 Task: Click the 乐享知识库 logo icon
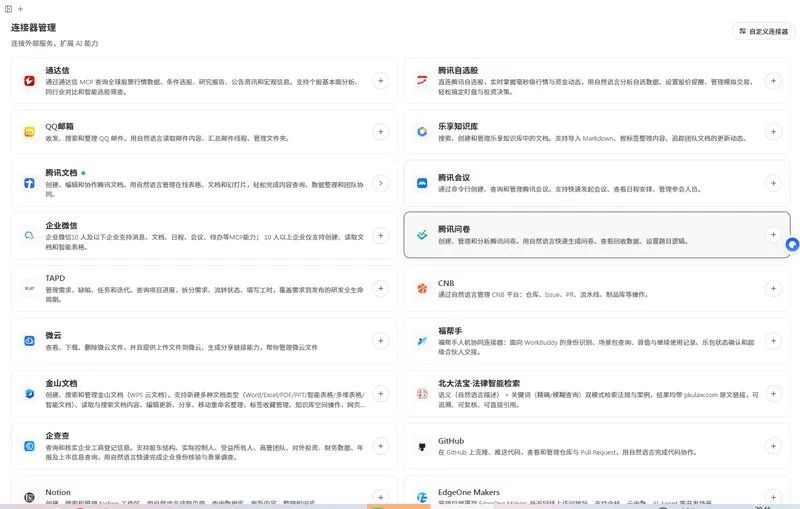[422, 132]
